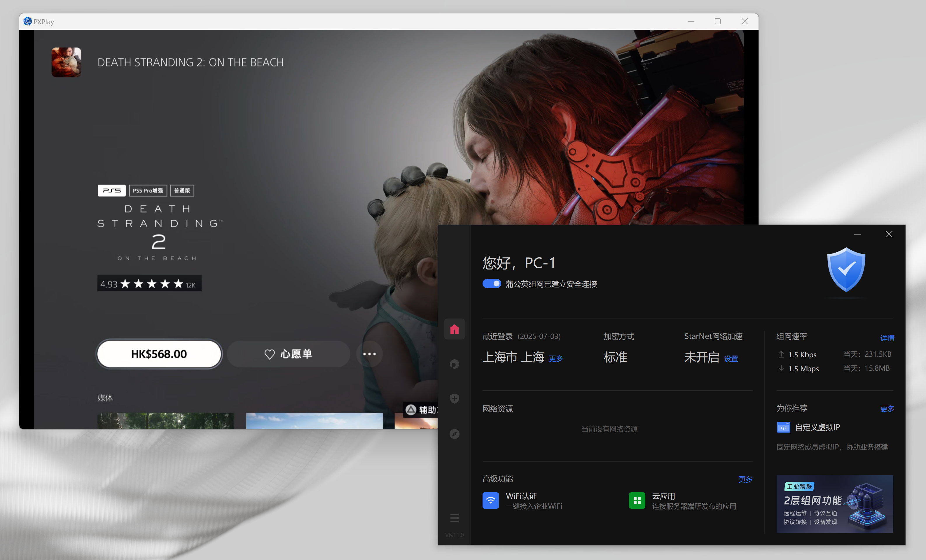Click the blue shield status icon
The height and width of the screenshot is (560, 926).
[846, 270]
